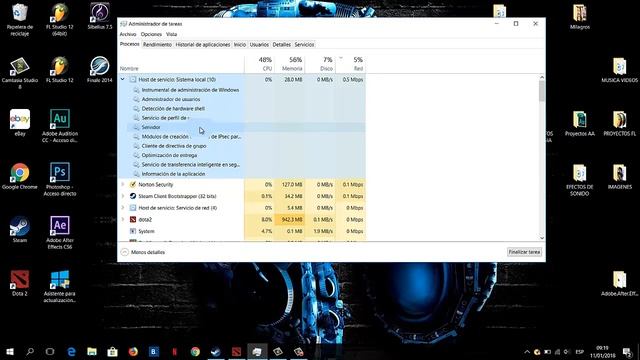Select Steam desktop icon
Image resolution: width=640 pixels, height=360 pixels.
(x=20, y=229)
